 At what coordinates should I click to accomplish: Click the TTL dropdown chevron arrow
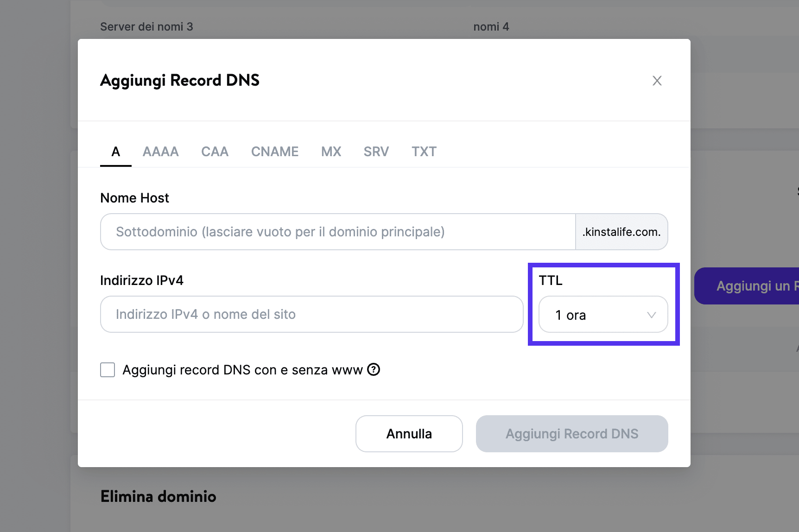coord(651,315)
